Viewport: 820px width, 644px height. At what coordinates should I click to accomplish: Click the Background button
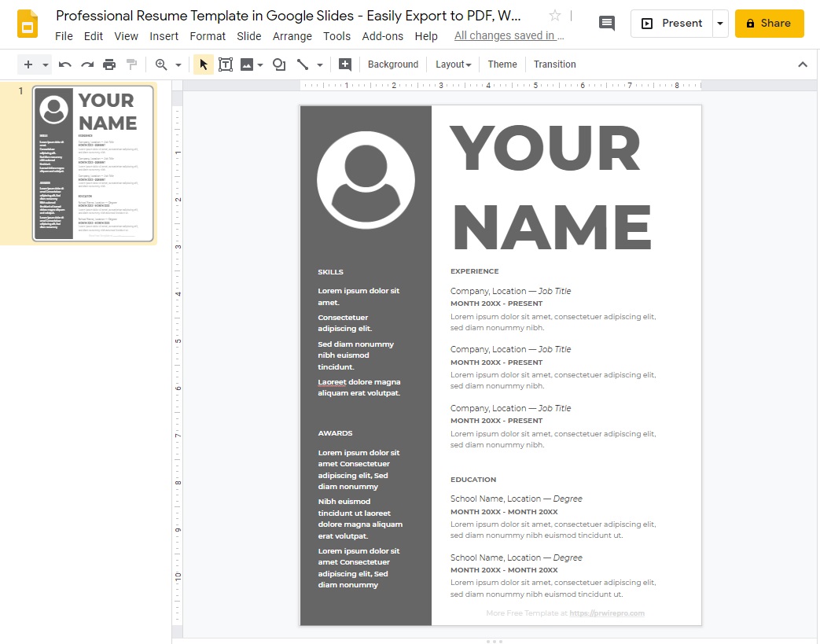pyautogui.click(x=393, y=64)
